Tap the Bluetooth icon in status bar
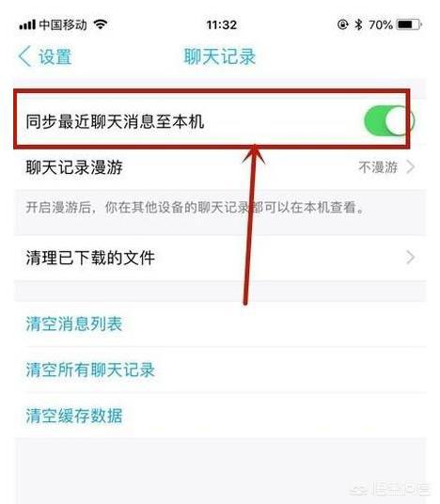The height and width of the screenshot is (504, 440). click(x=358, y=24)
